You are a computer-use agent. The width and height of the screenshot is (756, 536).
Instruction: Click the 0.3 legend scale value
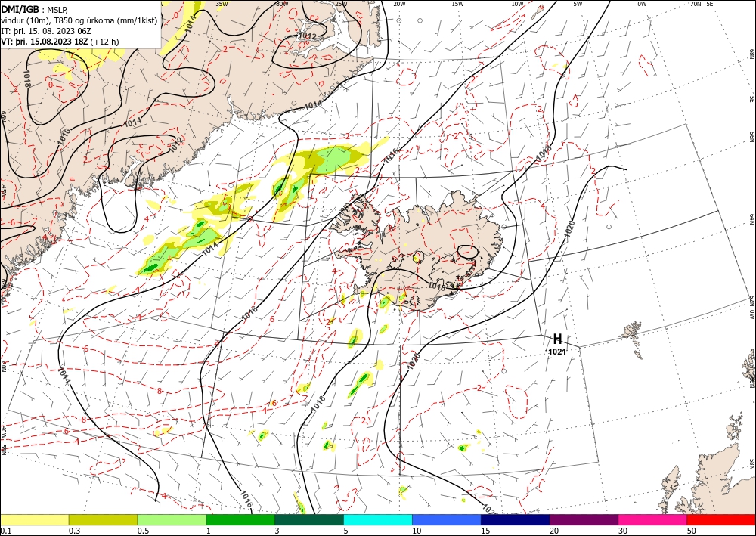pos(74,531)
